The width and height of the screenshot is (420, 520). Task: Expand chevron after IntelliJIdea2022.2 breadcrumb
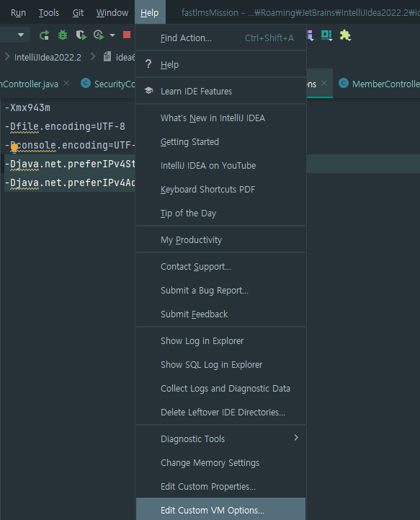click(94, 57)
